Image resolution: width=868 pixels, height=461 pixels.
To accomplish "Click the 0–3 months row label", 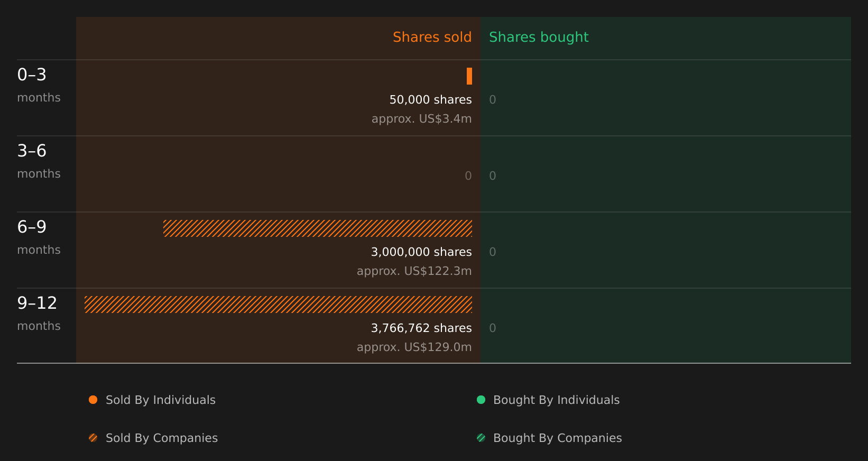I will [x=39, y=85].
